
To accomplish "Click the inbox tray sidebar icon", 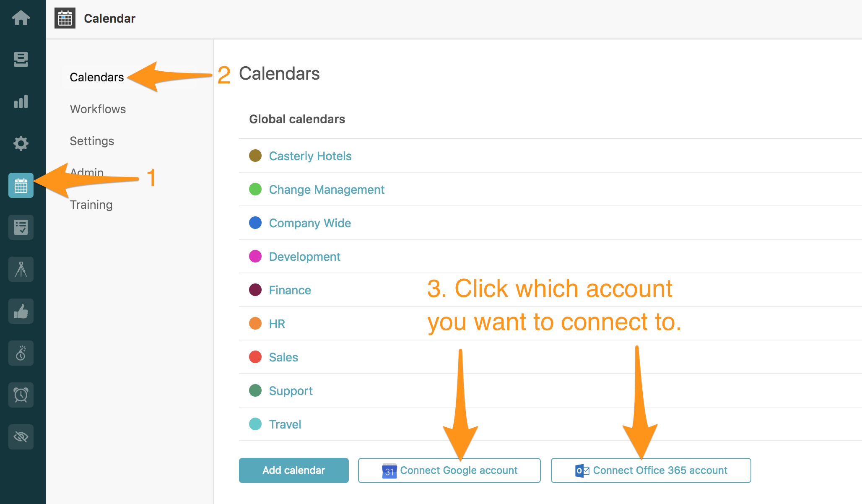I will point(21,60).
